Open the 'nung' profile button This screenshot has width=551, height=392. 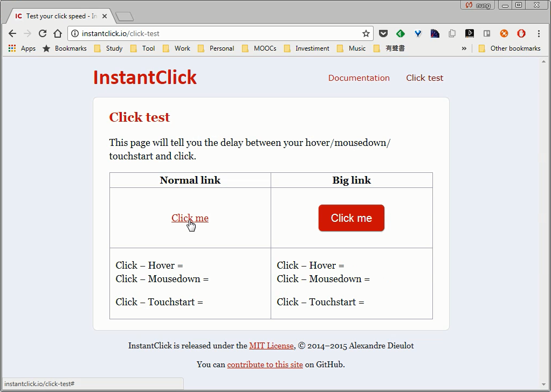478,5
